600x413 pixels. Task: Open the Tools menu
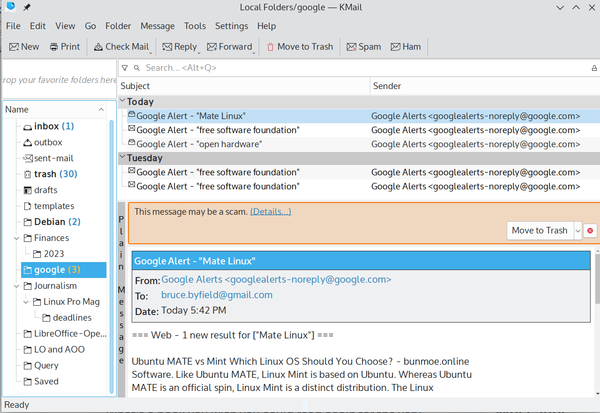pyautogui.click(x=195, y=26)
